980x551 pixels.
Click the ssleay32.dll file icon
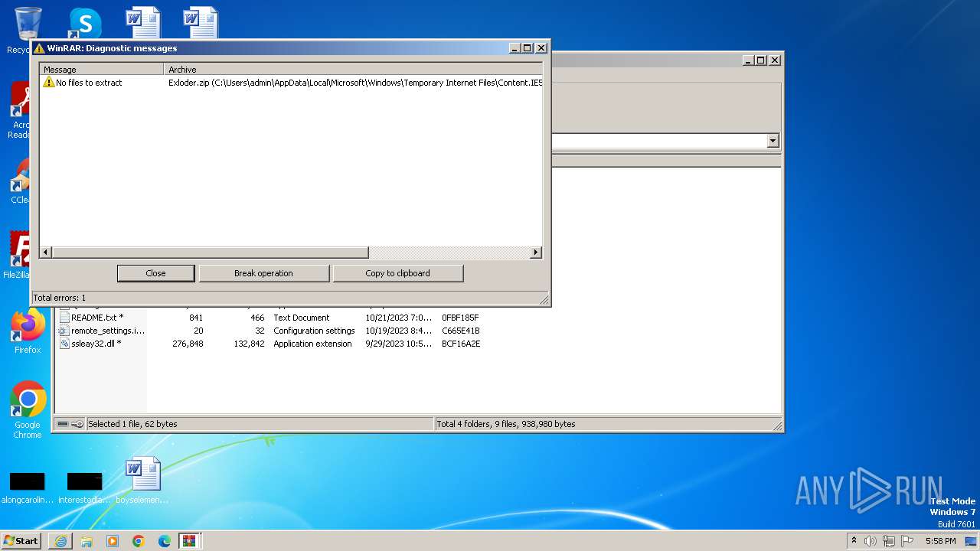tap(64, 344)
